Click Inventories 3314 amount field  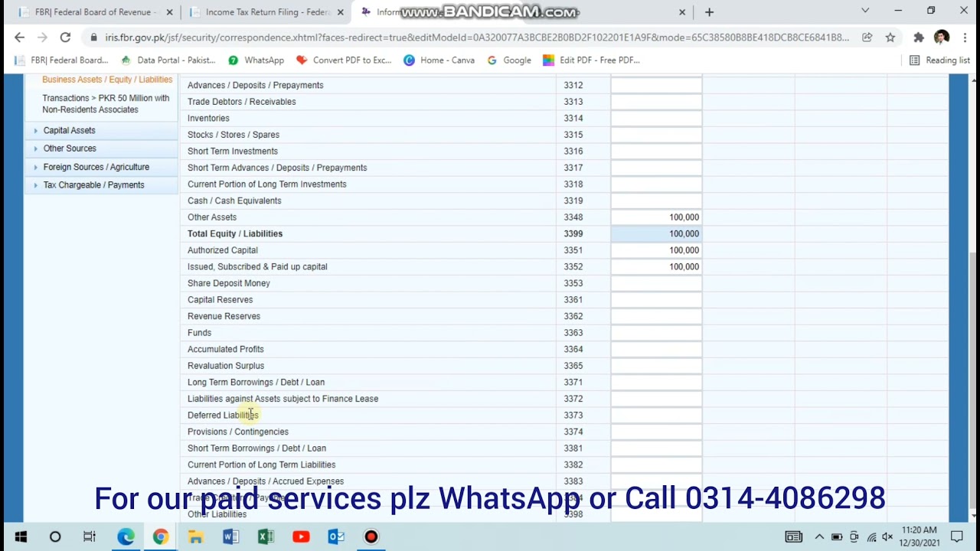656,118
